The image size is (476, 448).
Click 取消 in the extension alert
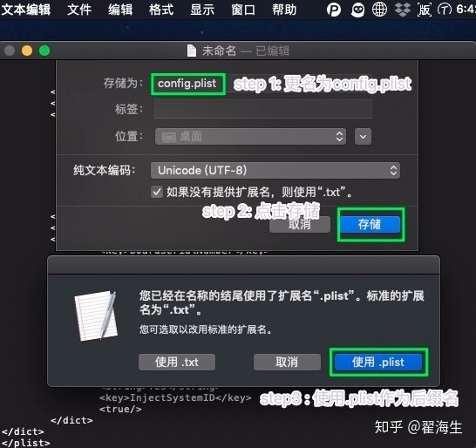(287, 362)
